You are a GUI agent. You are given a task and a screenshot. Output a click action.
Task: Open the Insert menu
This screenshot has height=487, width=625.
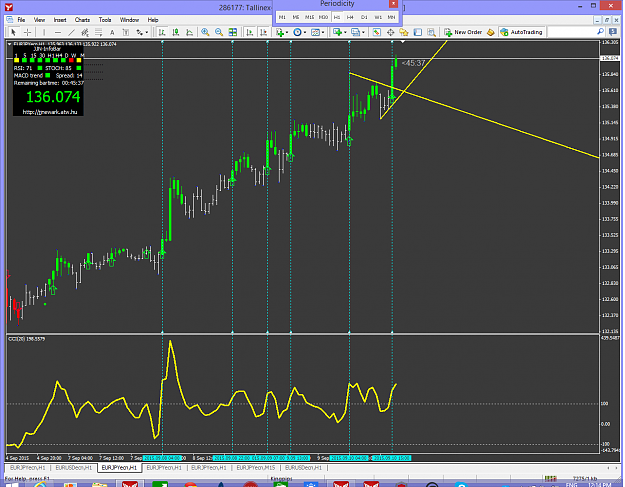coord(60,20)
